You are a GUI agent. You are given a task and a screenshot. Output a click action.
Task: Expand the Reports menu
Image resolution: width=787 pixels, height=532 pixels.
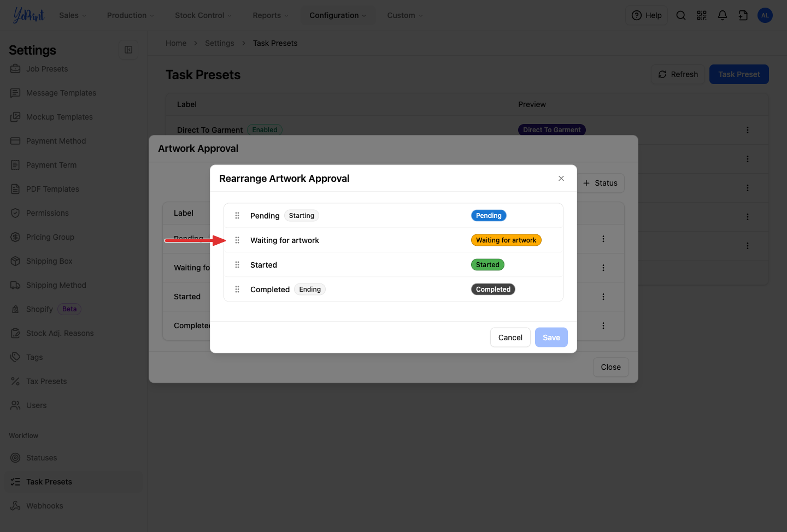pos(271,15)
